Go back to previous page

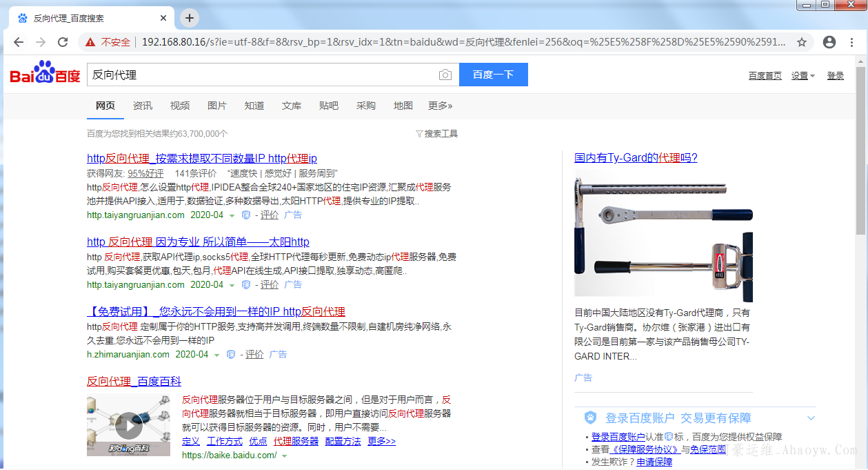(19, 42)
